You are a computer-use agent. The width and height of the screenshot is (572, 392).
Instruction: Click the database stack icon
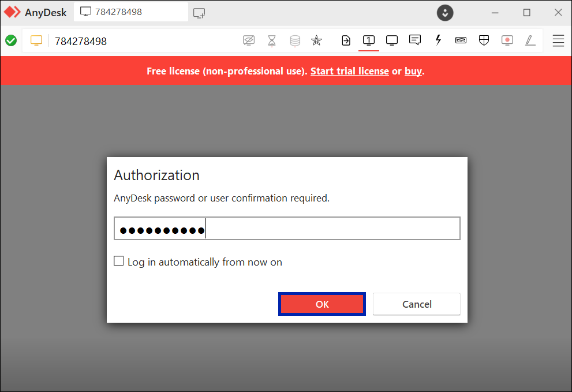[x=295, y=40]
